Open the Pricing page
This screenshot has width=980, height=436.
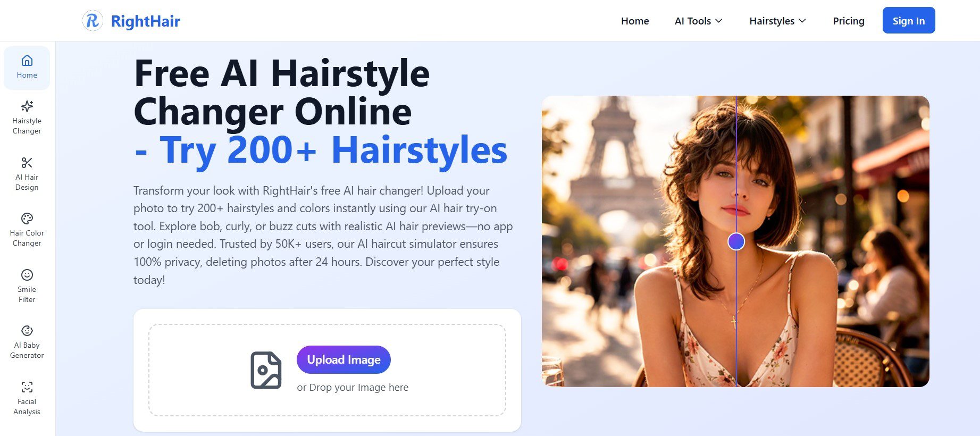click(x=848, y=21)
